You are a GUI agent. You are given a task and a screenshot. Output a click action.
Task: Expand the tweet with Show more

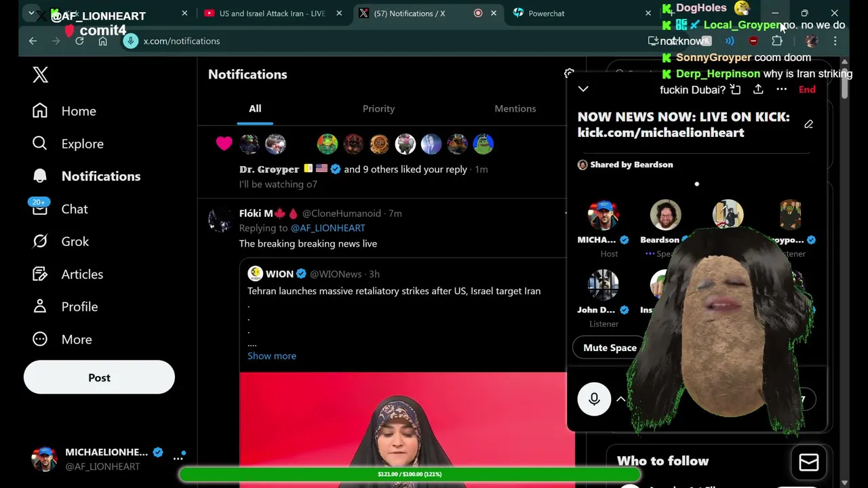tap(272, 356)
